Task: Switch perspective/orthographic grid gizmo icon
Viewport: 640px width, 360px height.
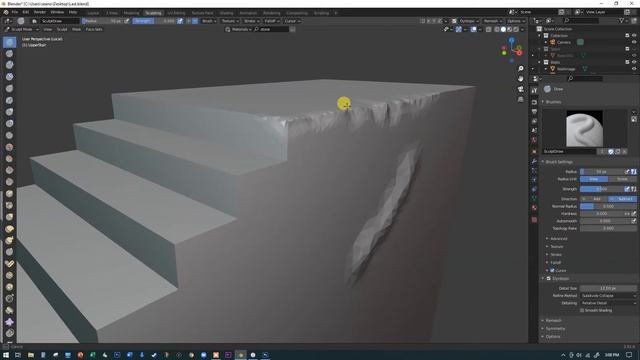Action: (520, 99)
